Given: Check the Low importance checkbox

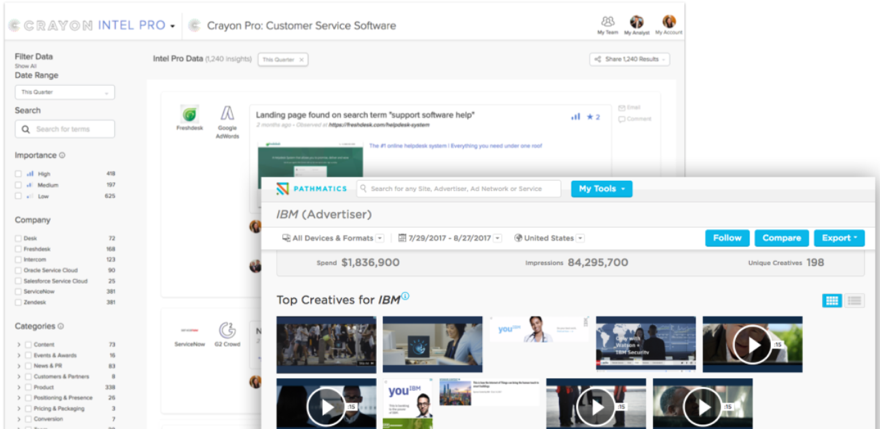Looking at the screenshot, I should coord(19,197).
